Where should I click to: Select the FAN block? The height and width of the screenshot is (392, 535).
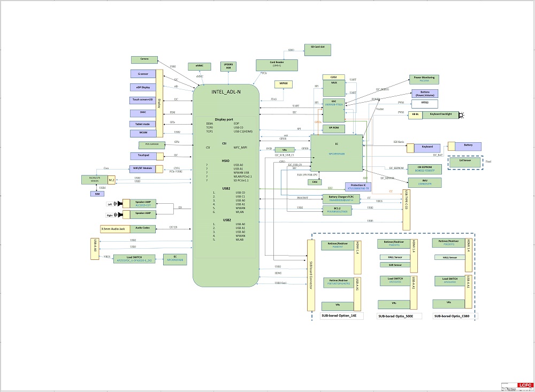click(x=315, y=182)
